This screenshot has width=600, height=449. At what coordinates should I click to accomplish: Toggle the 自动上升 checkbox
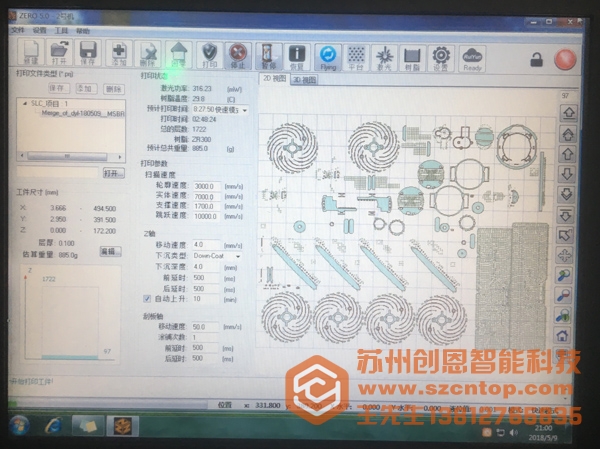147,298
